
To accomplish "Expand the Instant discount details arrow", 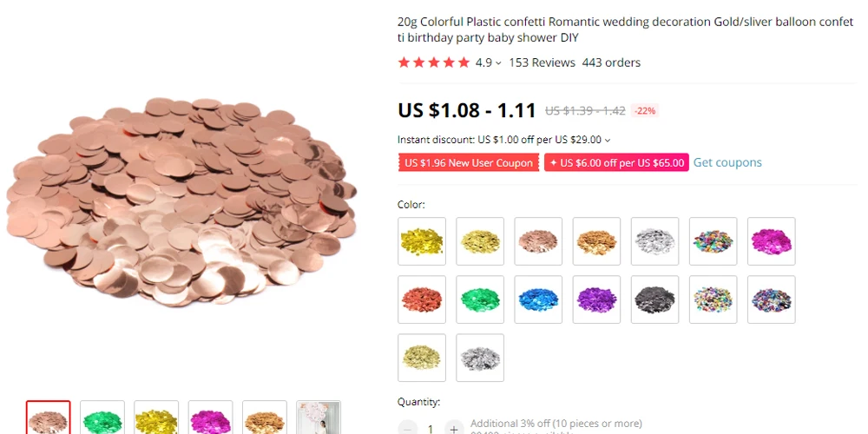I will coord(608,140).
